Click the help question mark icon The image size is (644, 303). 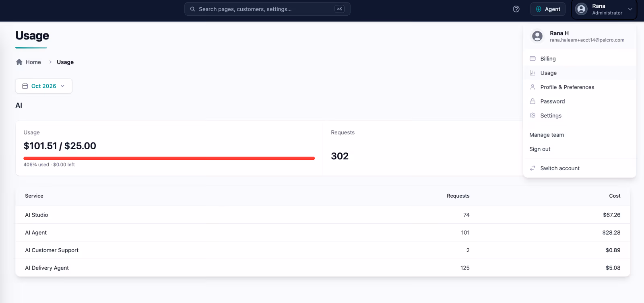click(516, 9)
